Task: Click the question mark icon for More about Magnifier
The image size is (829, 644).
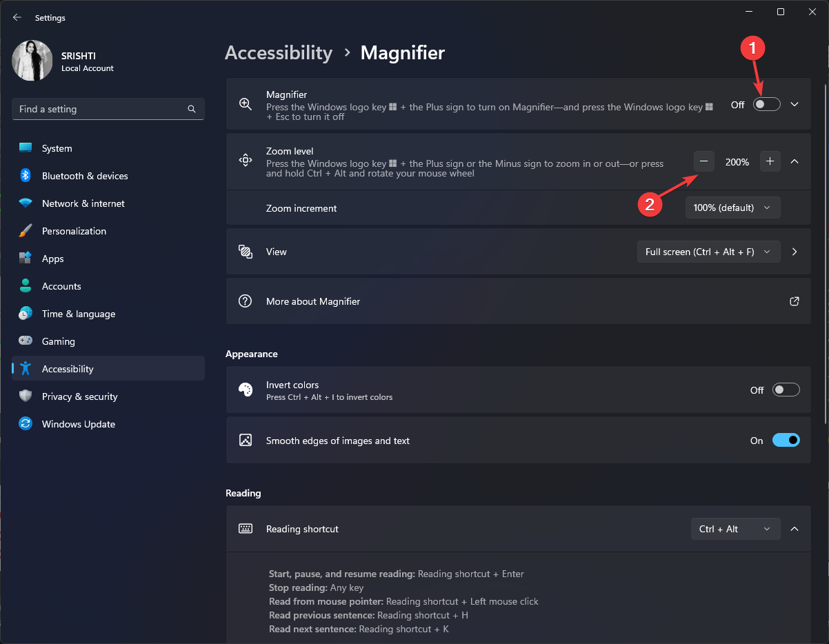Action: coord(245,301)
